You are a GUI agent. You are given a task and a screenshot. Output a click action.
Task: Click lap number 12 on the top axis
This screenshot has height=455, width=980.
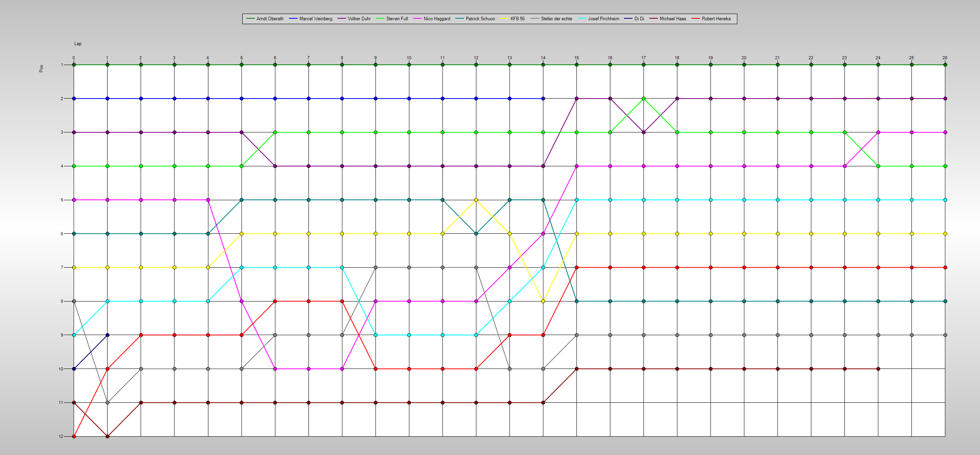(x=476, y=58)
